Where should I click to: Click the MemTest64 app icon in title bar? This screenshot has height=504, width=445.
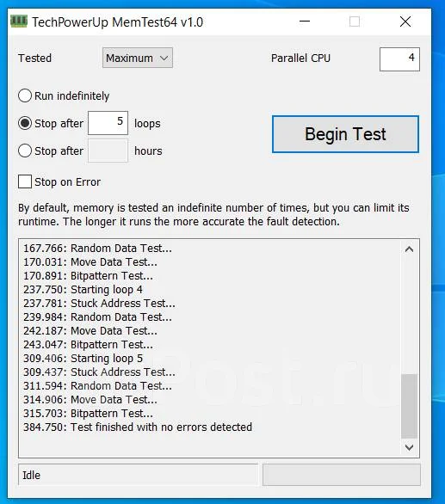coord(19,22)
